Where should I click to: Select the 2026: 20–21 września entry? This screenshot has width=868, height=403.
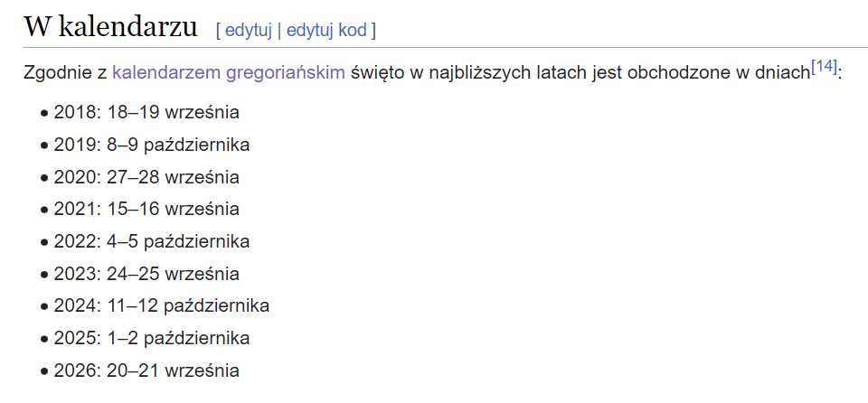click(146, 370)
